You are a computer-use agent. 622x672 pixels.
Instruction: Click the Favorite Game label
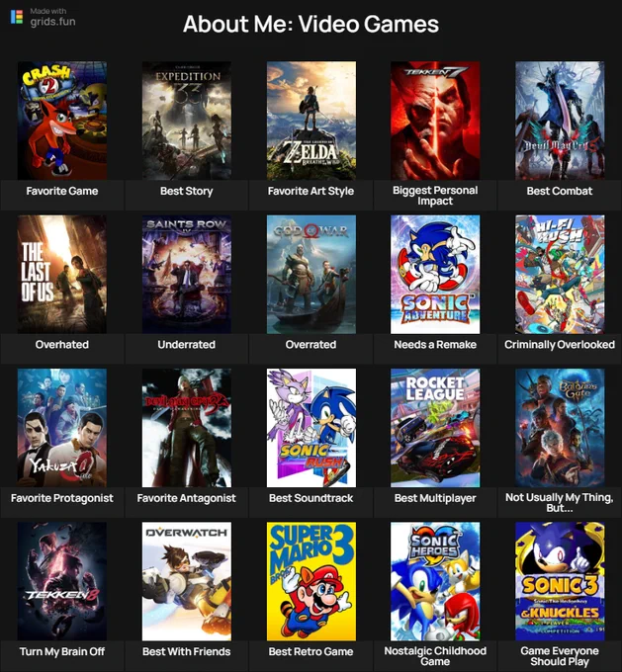62,191
